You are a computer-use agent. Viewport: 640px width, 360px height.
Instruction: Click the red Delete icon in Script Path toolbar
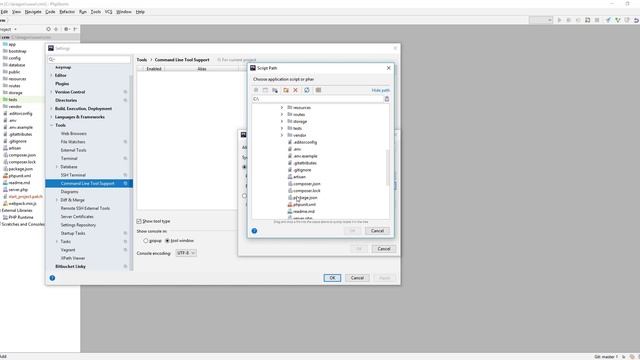pyautogui.click(x=296, y=90)
